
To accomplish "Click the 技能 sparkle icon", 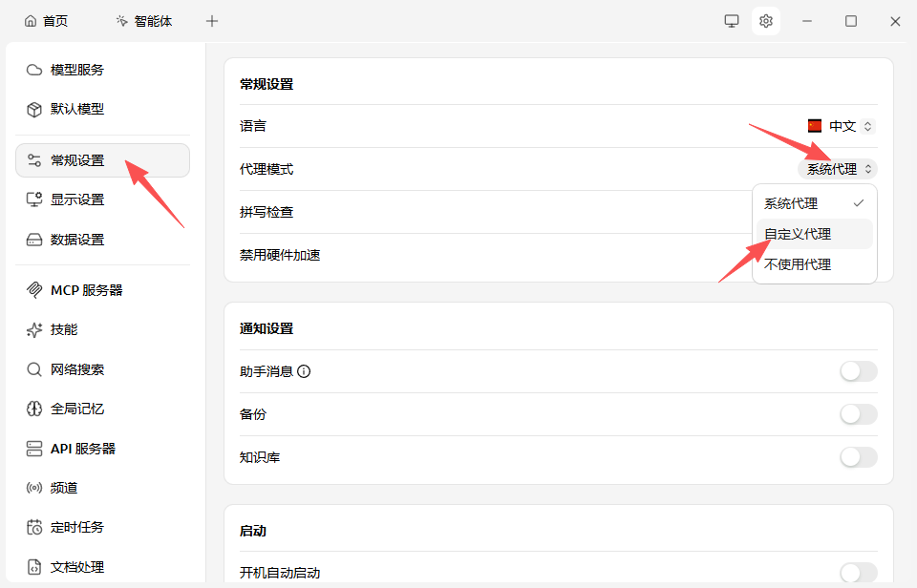I will [x=34, y=329].
